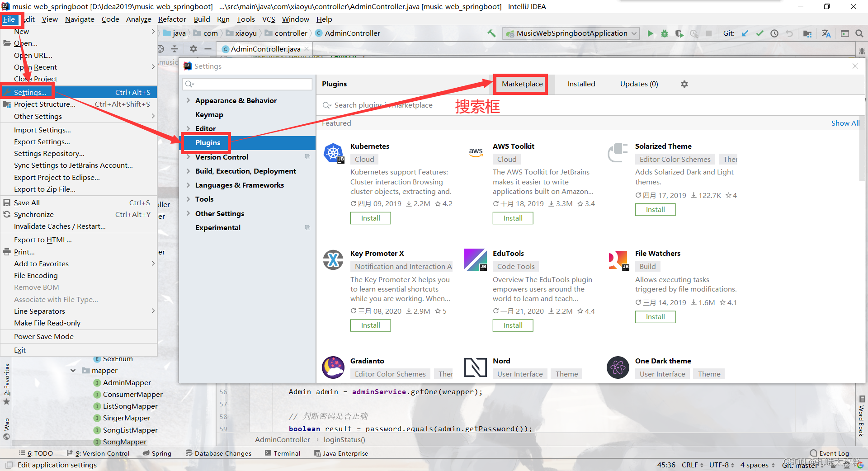Run the application with green play icon

click(650, 33)
